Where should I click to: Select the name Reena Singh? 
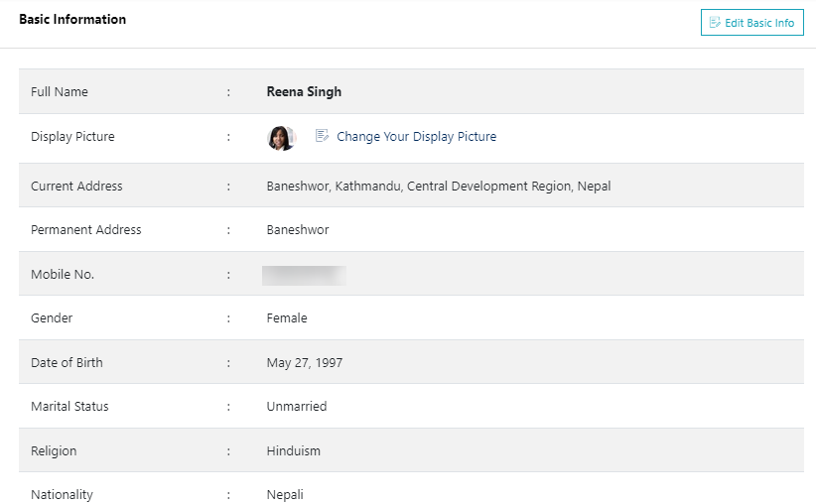304,92
